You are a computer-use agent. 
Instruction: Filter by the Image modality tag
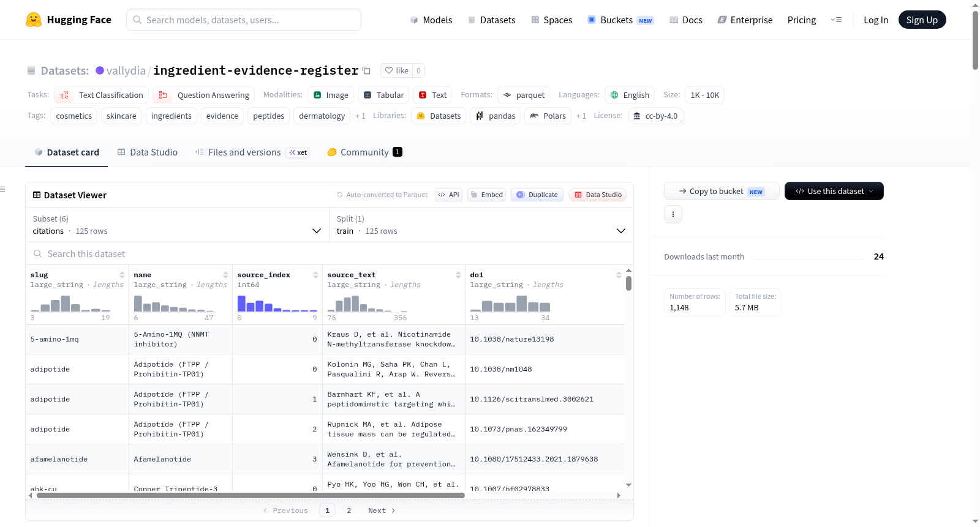(331, 95)
